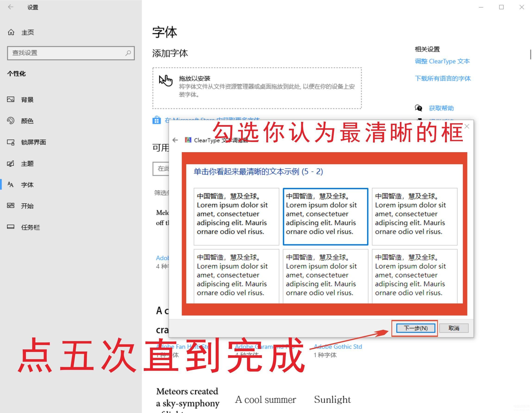Click the Microsoft Store bag icon
This screenshot has width=532, height=413.
[x=157, y=120]
